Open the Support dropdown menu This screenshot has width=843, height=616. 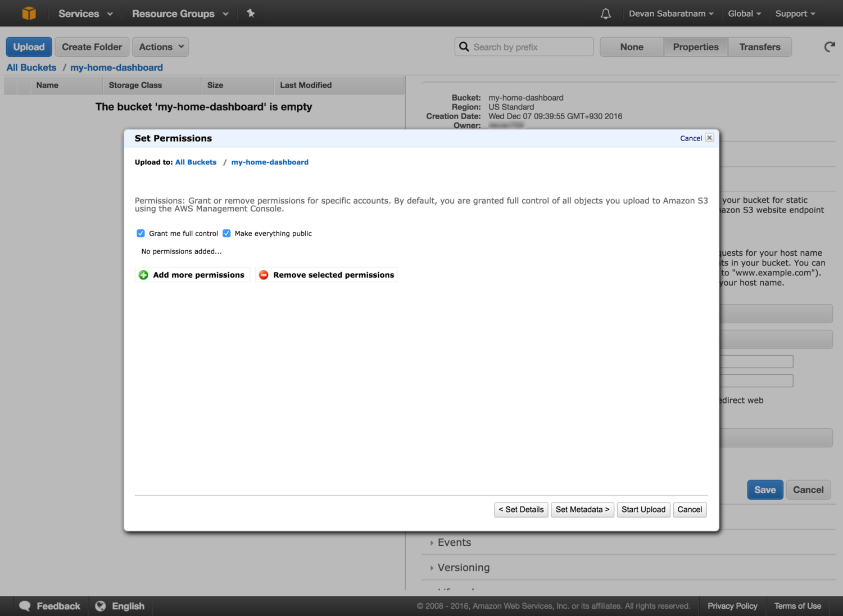(795, 13)
